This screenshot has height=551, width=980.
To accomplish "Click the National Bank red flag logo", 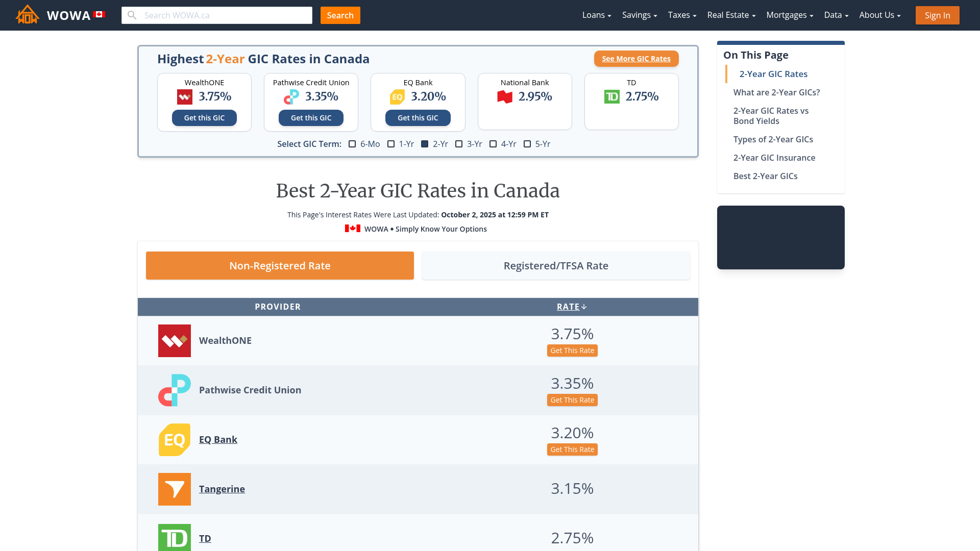I will pyautogui.click(x=504, y=97).
